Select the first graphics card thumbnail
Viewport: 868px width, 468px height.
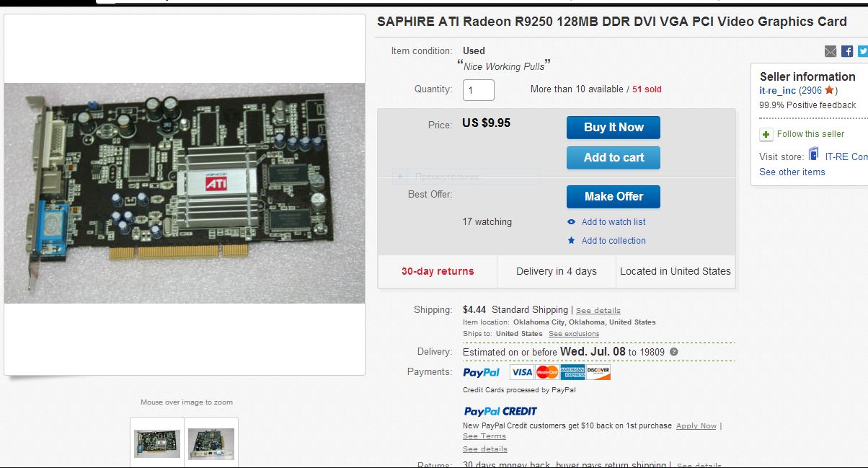(x=157, y=443)
